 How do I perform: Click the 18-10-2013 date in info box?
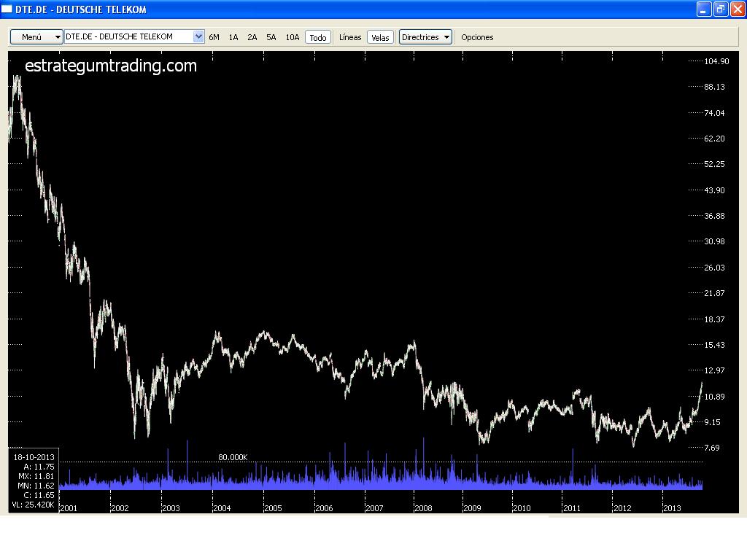tap(34, 457)
